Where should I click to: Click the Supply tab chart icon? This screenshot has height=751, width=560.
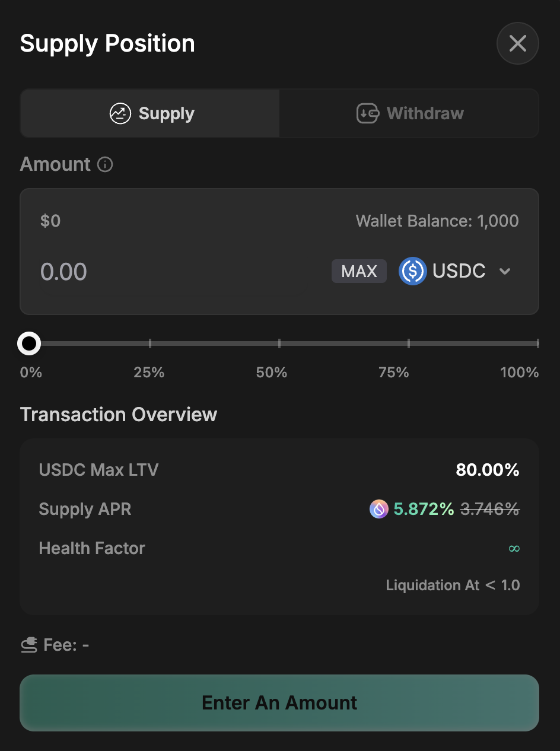pyautogui.click(x=120, y=113)
